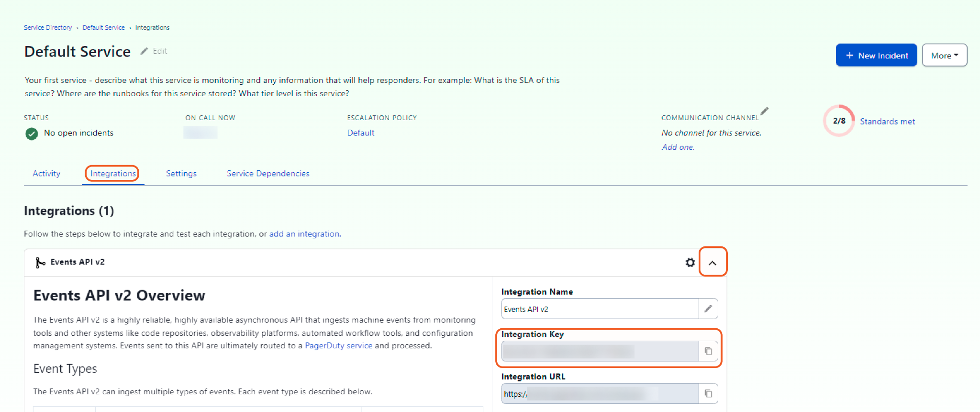Go to the Service Dependencies tab

point(268,173)
